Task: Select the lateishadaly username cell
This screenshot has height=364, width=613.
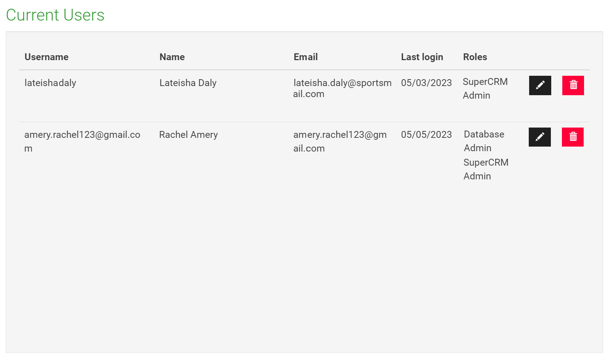Action: (50, 83)
